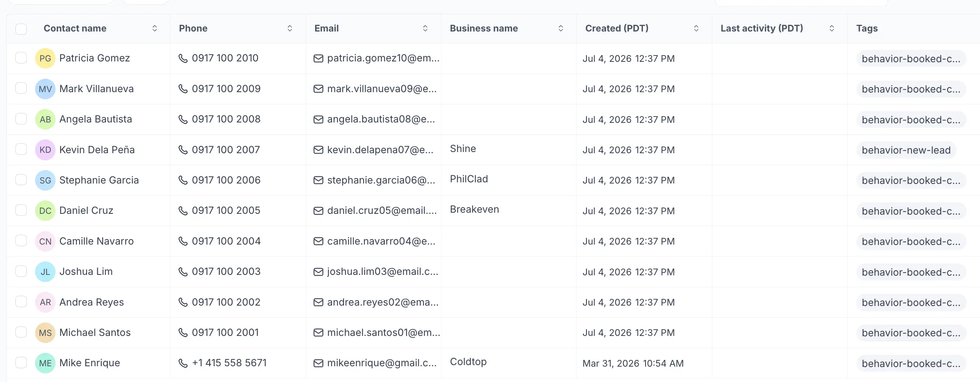Open contact Kevin Dela Peña
This screenshot has height=382, width=980.
(x=97, y=150)
